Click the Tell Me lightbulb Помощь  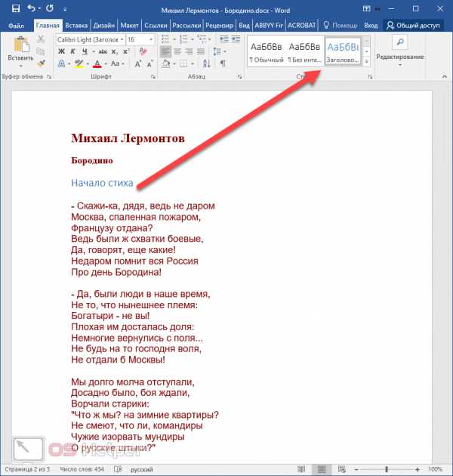[x=341, y=26]
